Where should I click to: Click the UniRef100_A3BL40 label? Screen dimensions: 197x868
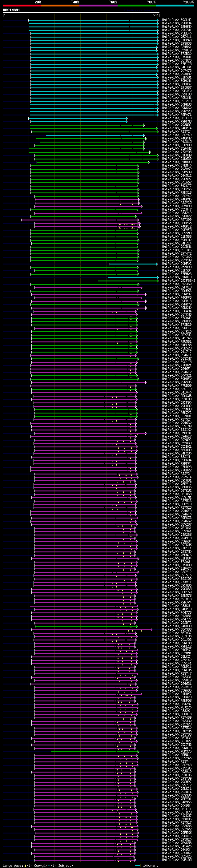(177, 33)
